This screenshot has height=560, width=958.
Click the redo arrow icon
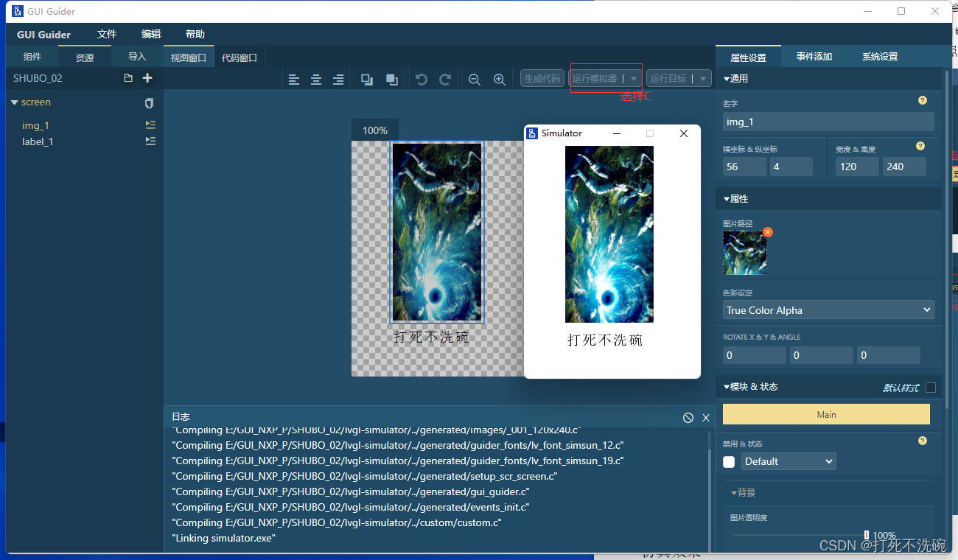(445, 80)
